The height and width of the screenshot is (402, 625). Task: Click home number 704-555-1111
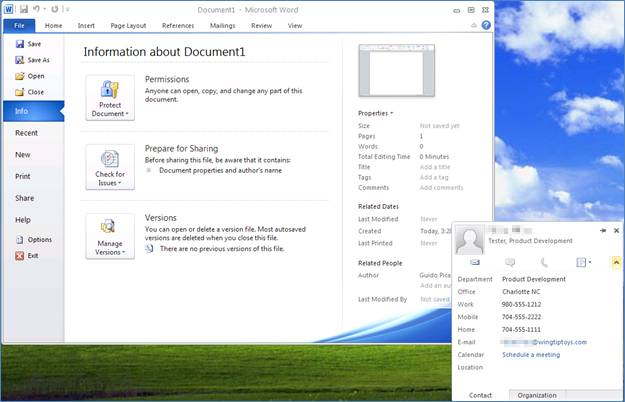coord(521,329)
